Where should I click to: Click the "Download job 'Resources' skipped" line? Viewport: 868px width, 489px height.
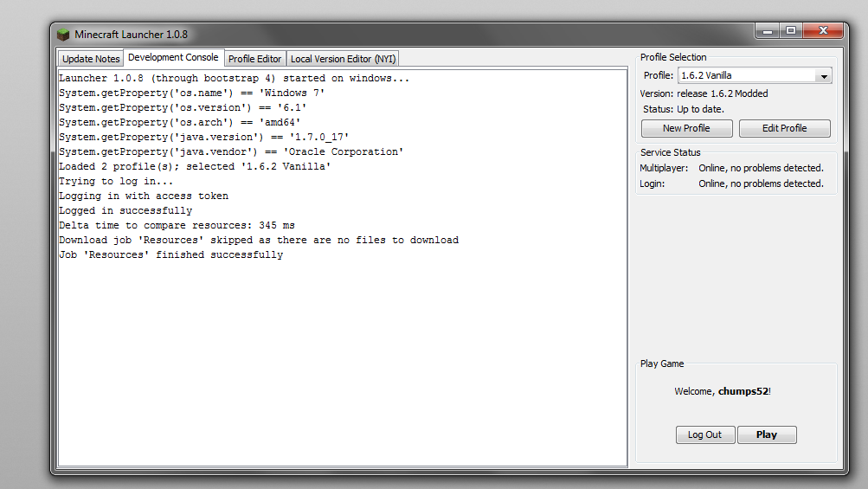(259, 240)
